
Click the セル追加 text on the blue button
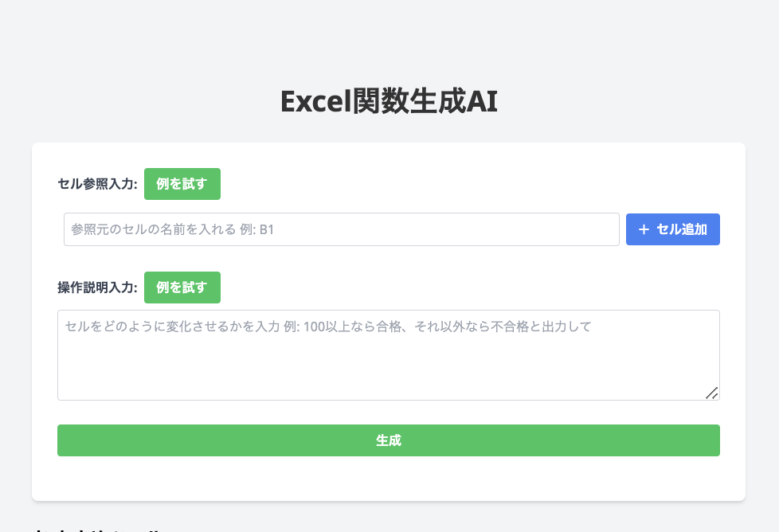point(682,229)
